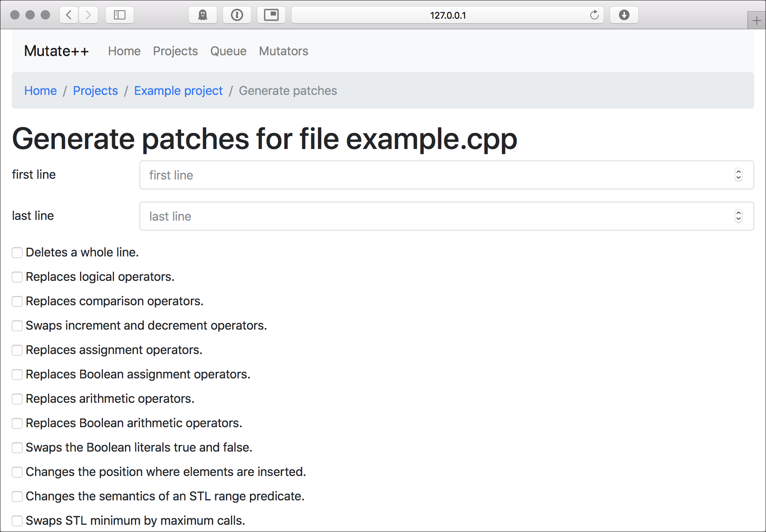
Task: Open the Queue navigation item
Action: 228,51
